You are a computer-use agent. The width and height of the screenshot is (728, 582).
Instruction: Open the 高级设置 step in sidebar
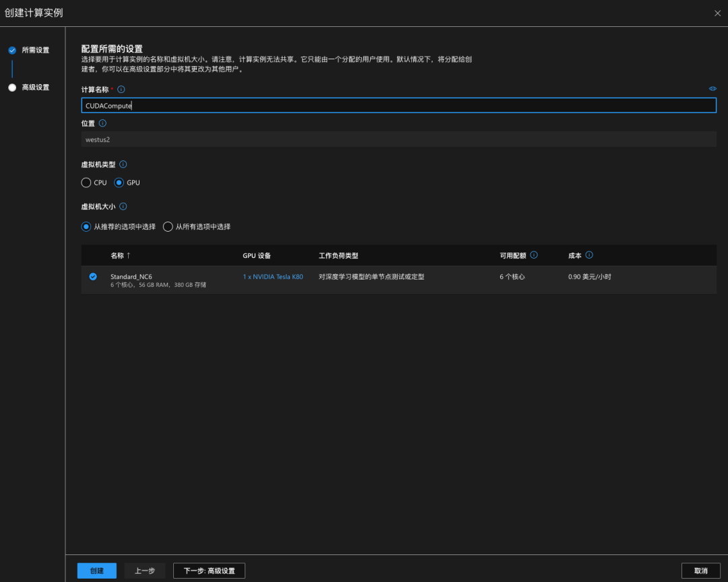(x=36, y=88)
